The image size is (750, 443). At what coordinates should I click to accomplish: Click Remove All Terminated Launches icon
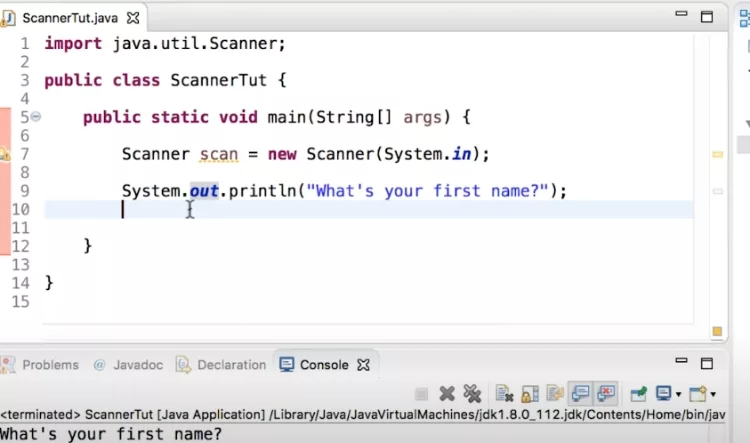click(472, 394)
